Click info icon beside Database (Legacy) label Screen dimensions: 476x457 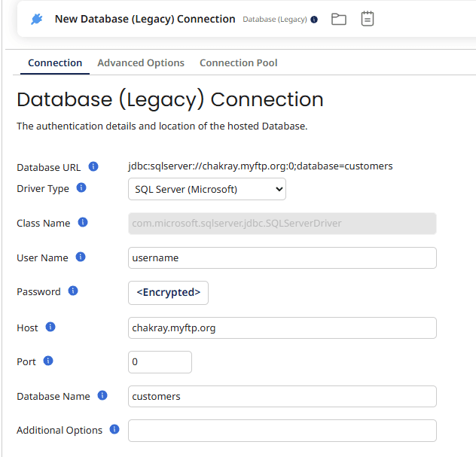tap(314, 20)
